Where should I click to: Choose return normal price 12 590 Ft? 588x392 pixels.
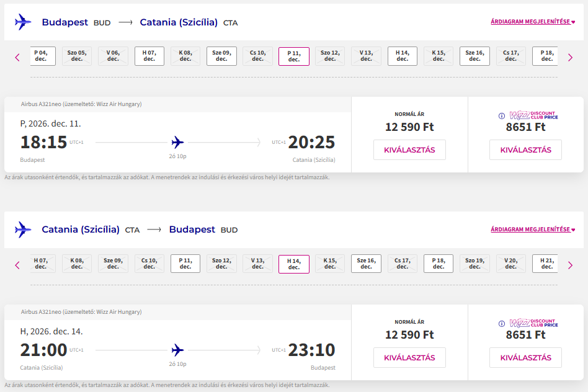[409, 357]
